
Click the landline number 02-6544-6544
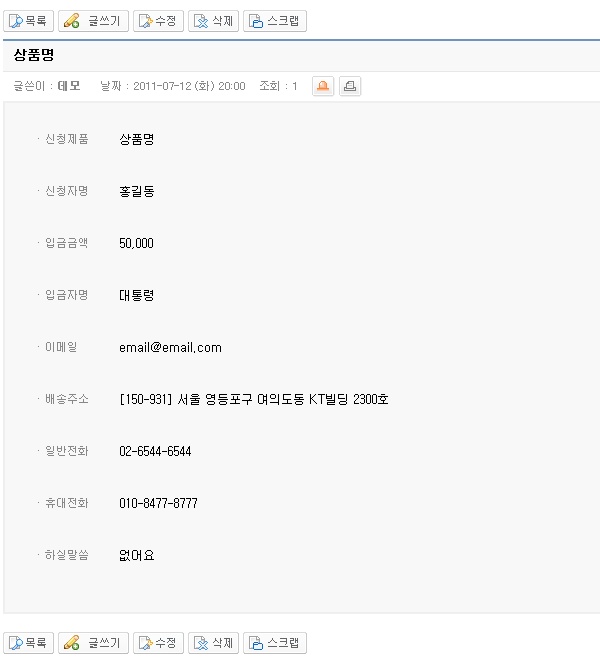click(155, 451)
